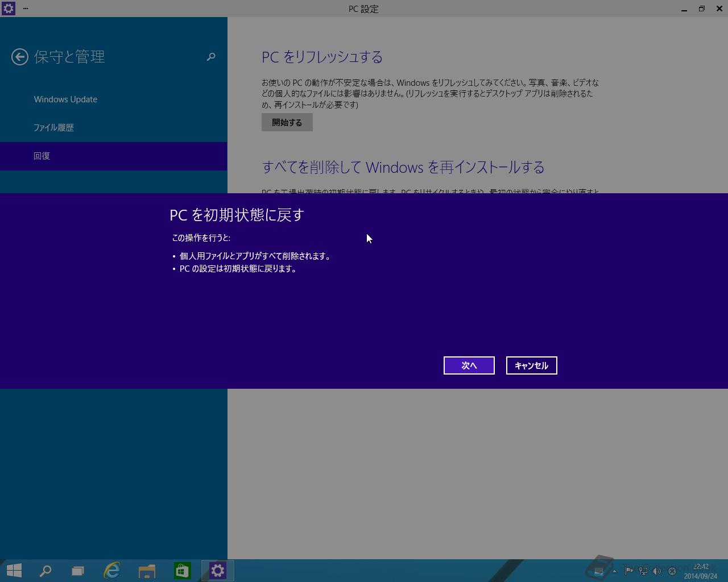Open volume speaker tray icon
728x582 pixels.
coord(657,571)
